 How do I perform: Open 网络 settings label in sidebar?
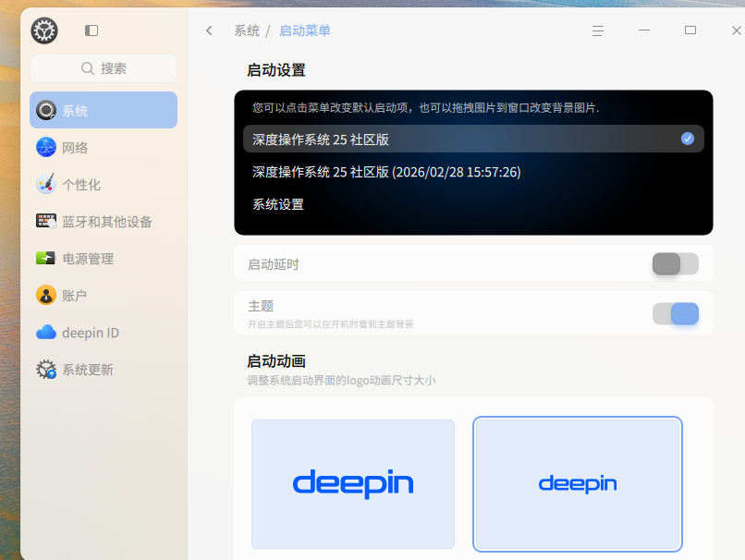[x=75, y=148]
